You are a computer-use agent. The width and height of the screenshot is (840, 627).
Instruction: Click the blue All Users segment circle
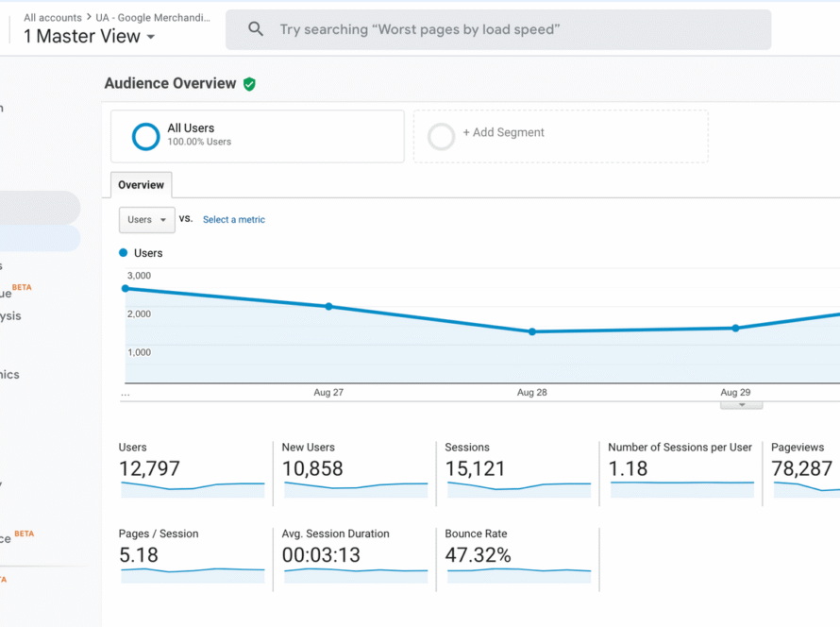pos(145,137)
